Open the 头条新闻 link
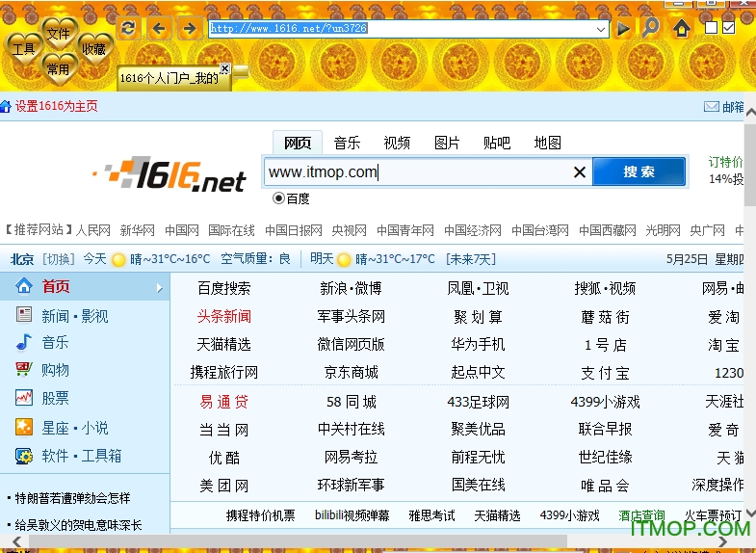756x553 pixels. [x=224, y=316]
